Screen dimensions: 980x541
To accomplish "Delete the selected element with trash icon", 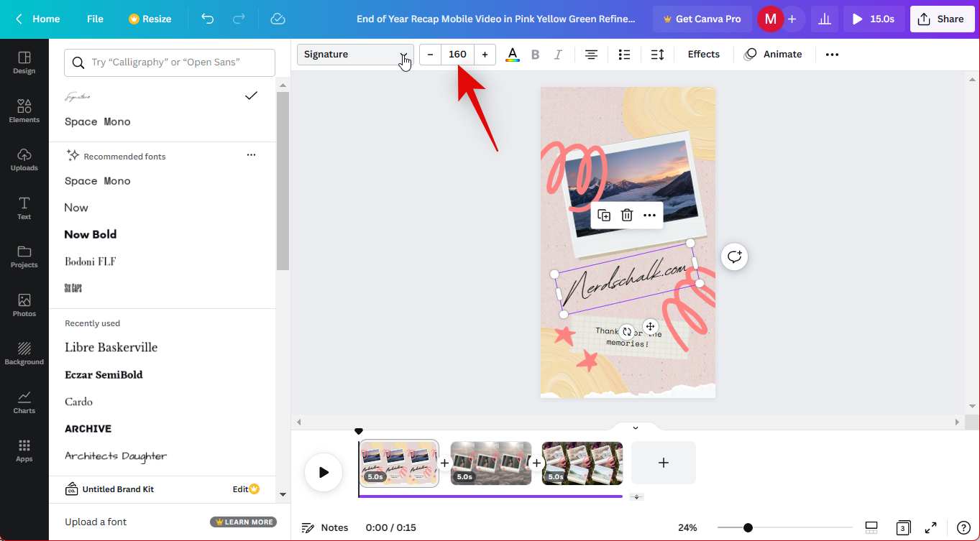I will point(627,216).
